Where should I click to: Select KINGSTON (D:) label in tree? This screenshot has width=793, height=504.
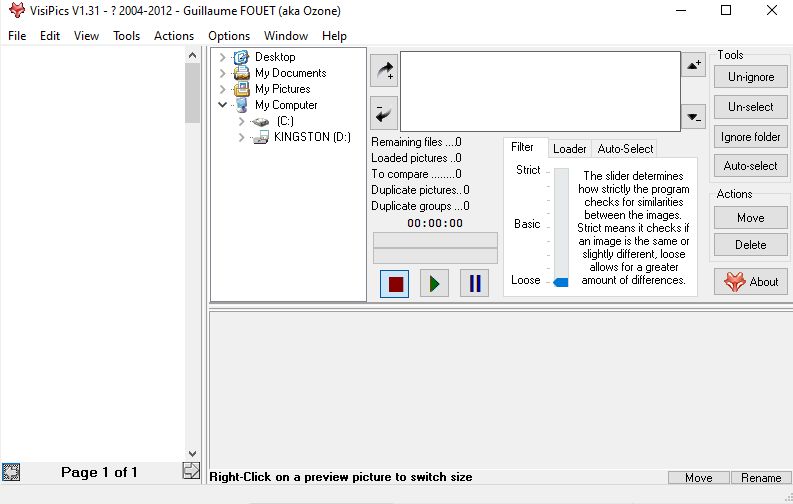[312, 137]
